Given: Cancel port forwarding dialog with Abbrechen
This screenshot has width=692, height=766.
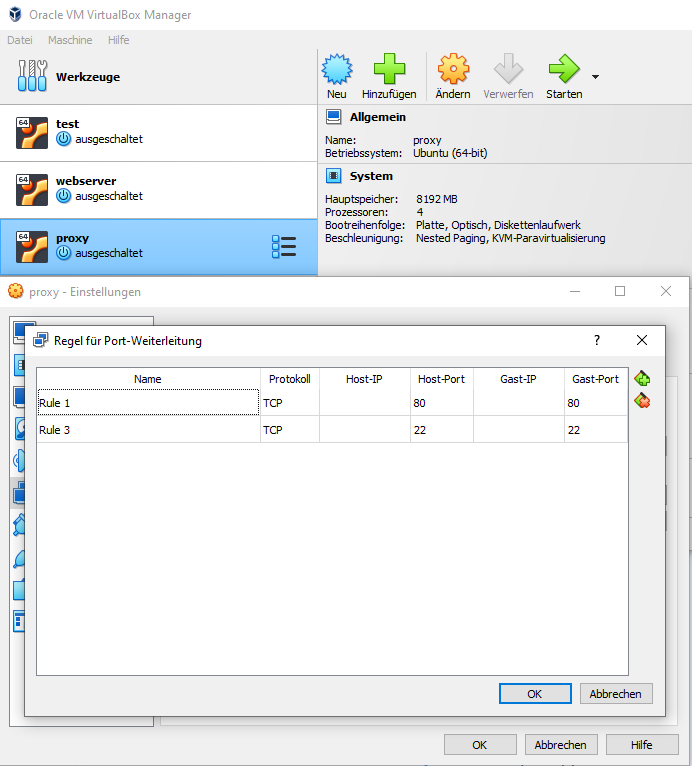Looking at the screenshot, I should click(616, 694).
